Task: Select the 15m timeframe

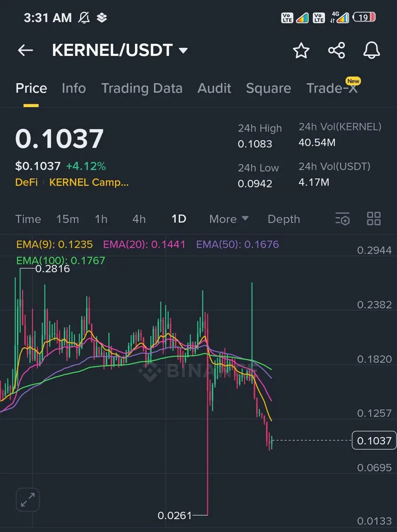Action: click(68, 219)
